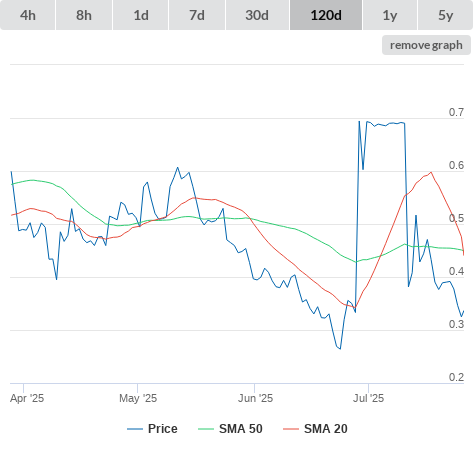Switch to the 8h time range

point(84,15)
